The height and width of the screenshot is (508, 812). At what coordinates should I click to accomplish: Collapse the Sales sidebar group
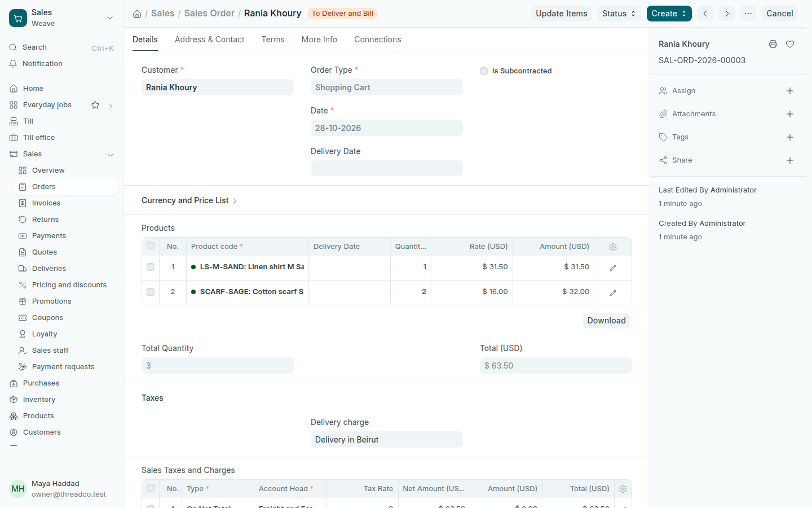coord(111,155)
